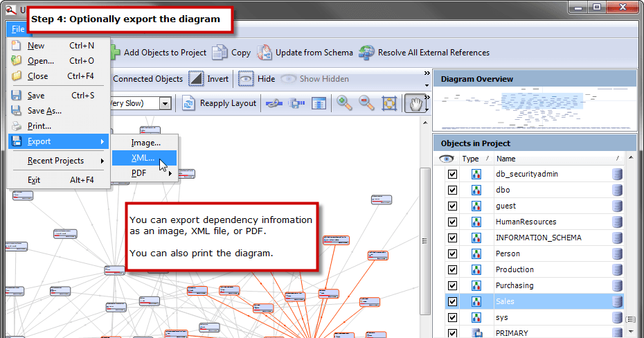Image resolution: width=644 pixels, height=338 pixels.
Task: Toggle the HumanResources checkbox
Action: (452, 222)
